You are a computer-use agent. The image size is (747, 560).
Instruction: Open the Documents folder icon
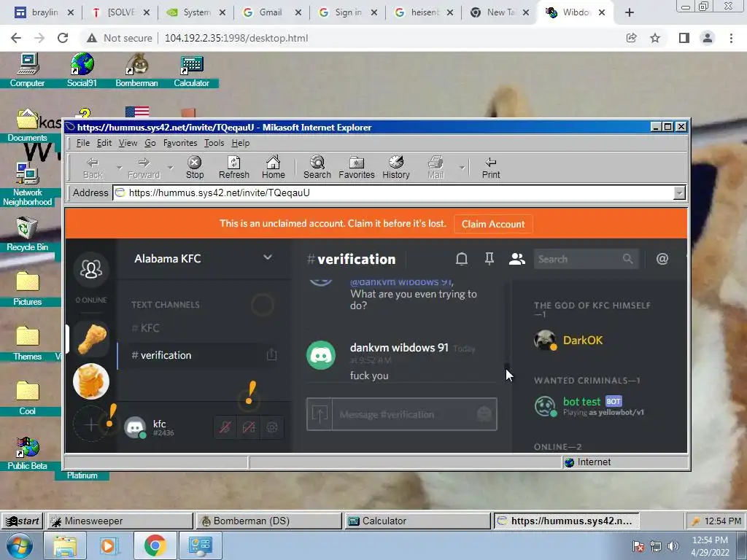(27, 125)
